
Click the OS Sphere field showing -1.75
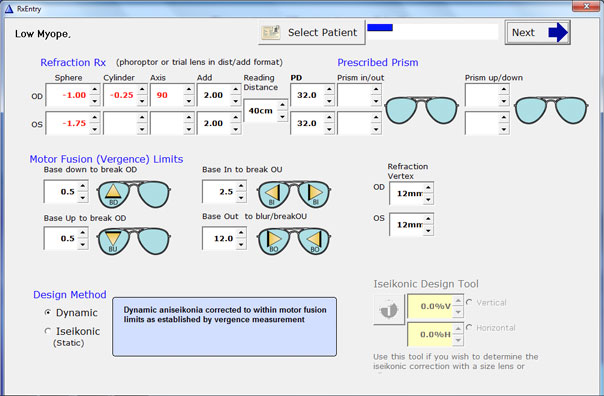coord(68,123)
